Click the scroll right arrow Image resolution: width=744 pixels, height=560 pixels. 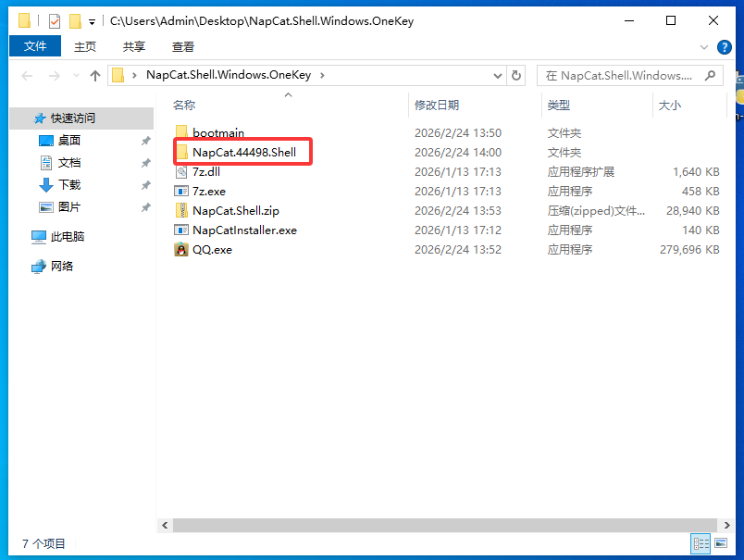(x=726, y=525)
